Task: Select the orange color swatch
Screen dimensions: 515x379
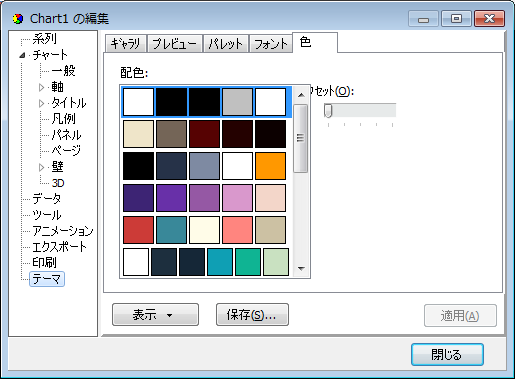Action: point(270,166)
